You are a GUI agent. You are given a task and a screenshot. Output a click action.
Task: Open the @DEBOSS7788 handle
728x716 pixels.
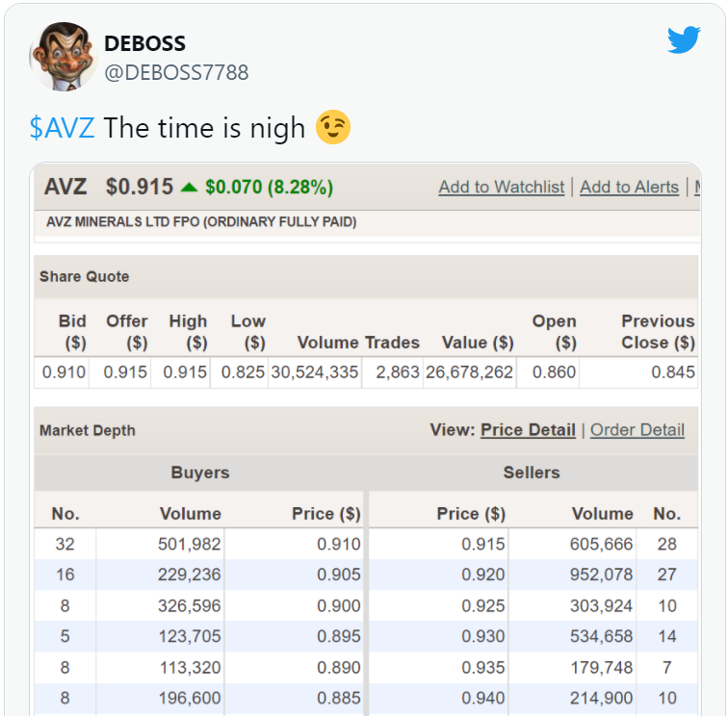click(x=176, y=73)
